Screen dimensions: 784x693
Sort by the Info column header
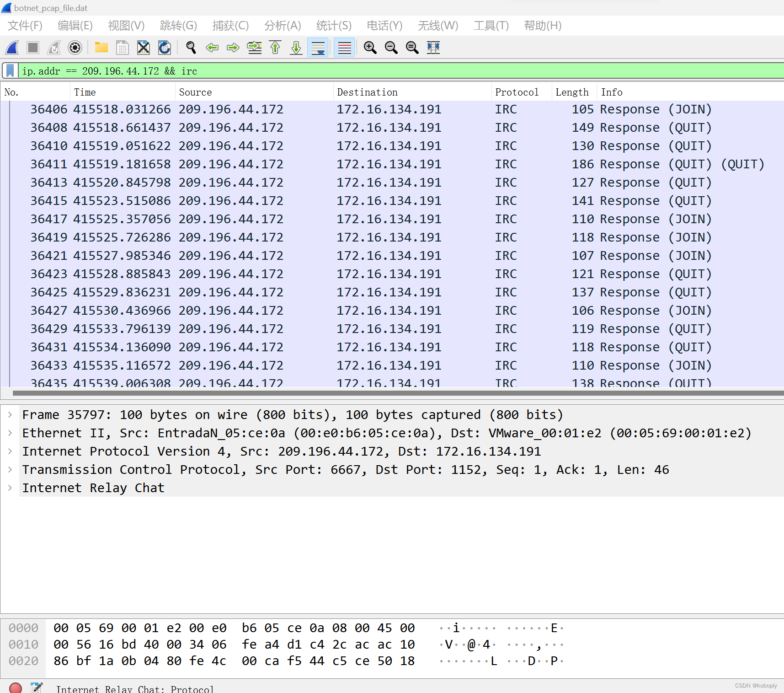click(x=690, y=92)
